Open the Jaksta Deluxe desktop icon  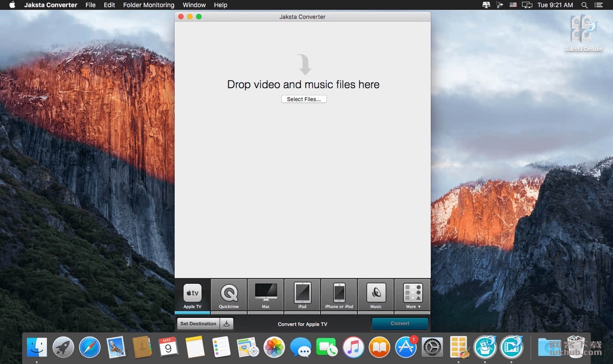point(583,33)
